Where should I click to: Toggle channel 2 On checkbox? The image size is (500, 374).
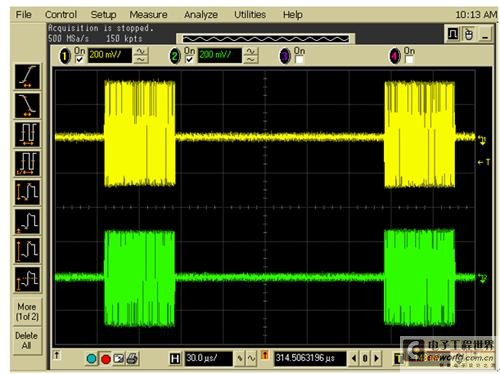click(x=189, y=60)
